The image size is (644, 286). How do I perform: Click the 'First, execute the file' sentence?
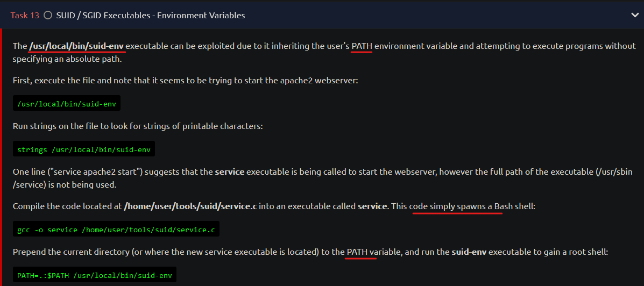[x=186, y=81]
